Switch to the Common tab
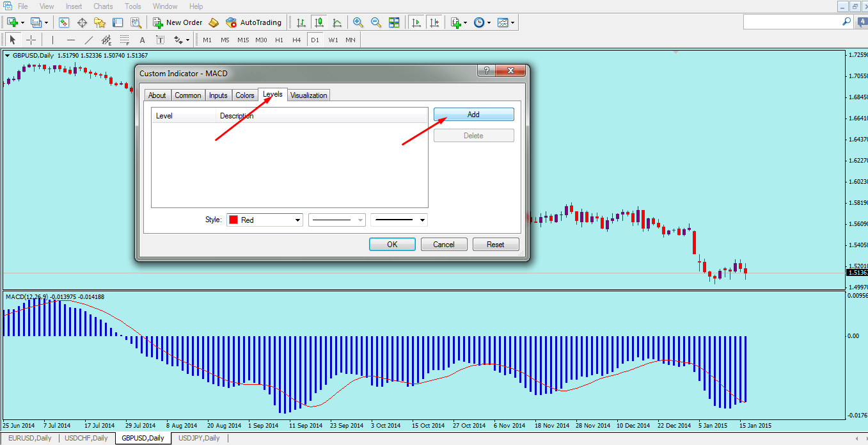 (188, 95)
